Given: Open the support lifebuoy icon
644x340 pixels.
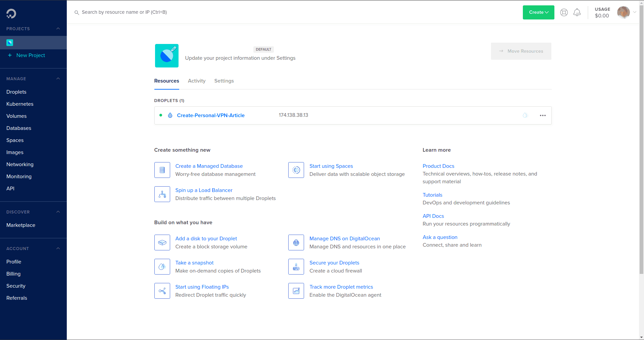Looking at the screenshot, I should point(564,12).
